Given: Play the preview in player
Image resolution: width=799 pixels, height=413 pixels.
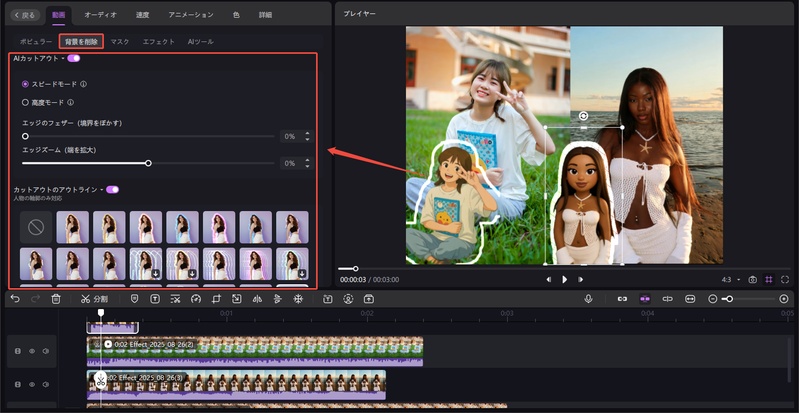Looking at the screenshot, I should (x=565, y=279).
